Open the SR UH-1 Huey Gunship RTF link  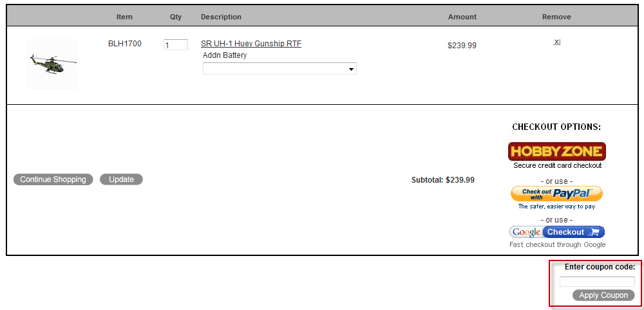[x=251, y=44]
